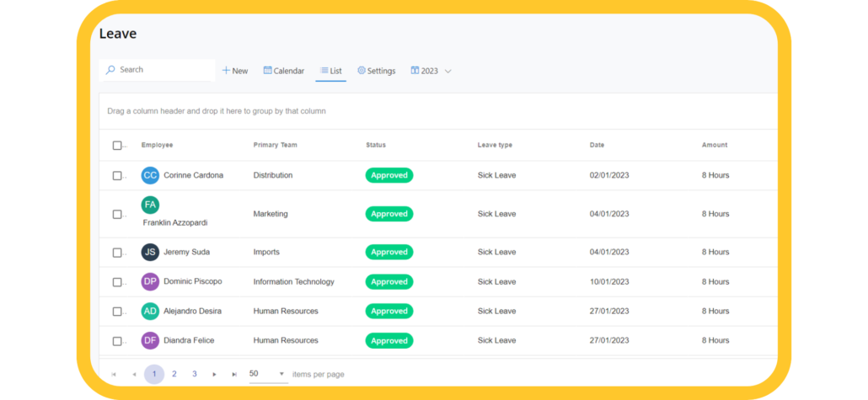Click Franklin Azzopardi's FA avatar
The image size is (868, 400).
point(150,205)
